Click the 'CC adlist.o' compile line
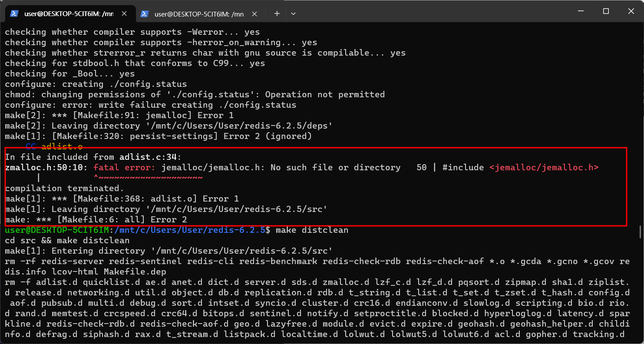The height and width of the screenshot is (344, 644). click(54, 146)
